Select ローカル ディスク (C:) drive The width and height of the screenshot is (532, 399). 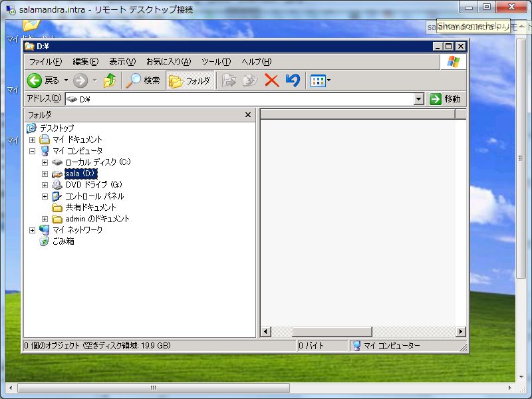pos(98,162)
